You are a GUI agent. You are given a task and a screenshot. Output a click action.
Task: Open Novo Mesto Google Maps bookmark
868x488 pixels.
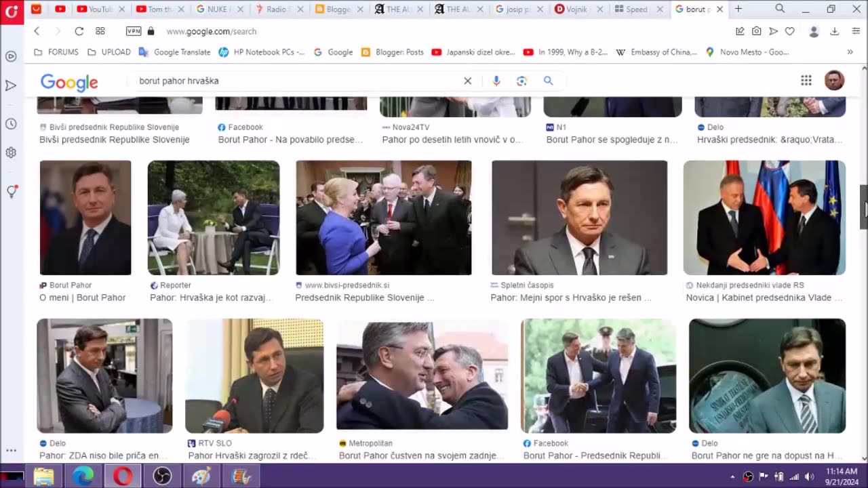pyautogui.click(x=747, y=52)
